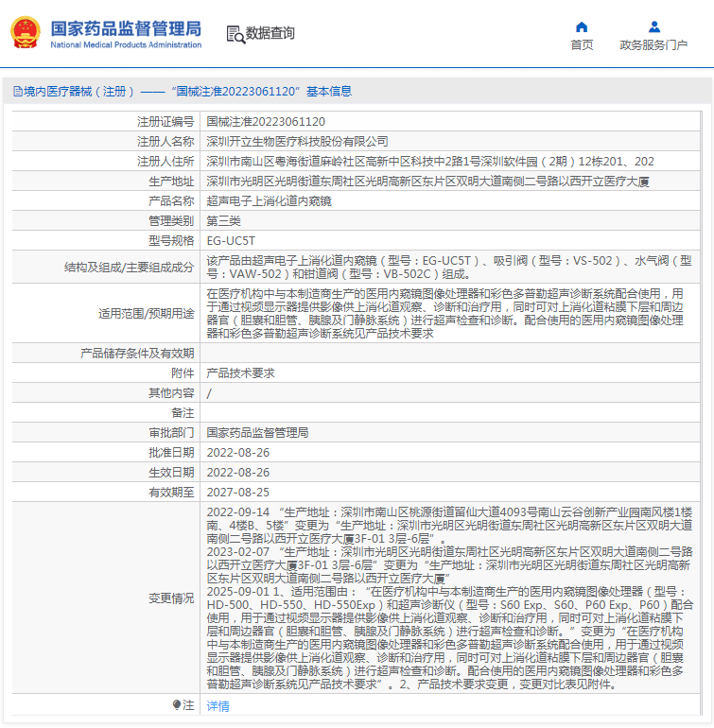
Task: Click the 政务服务门户 person icon
Action: pos(653,26)
